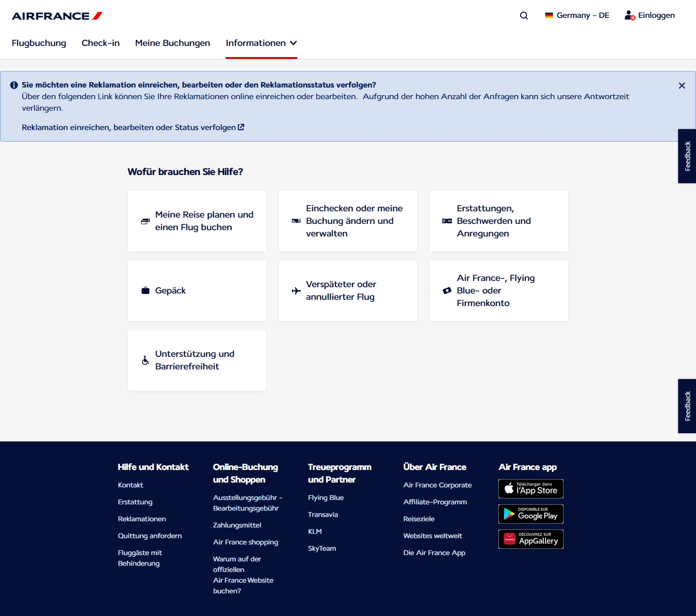The image size is (696, 616).
Task: Open Meine Reise planen card
Action: point(197,221)
